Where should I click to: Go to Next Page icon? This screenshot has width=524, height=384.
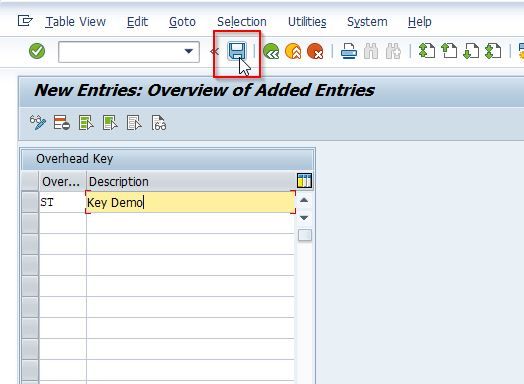(x=471, y=51)
